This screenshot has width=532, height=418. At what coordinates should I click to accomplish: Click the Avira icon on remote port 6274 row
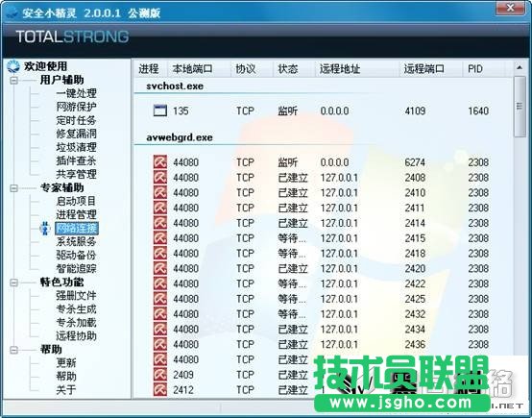pos(160,162)
